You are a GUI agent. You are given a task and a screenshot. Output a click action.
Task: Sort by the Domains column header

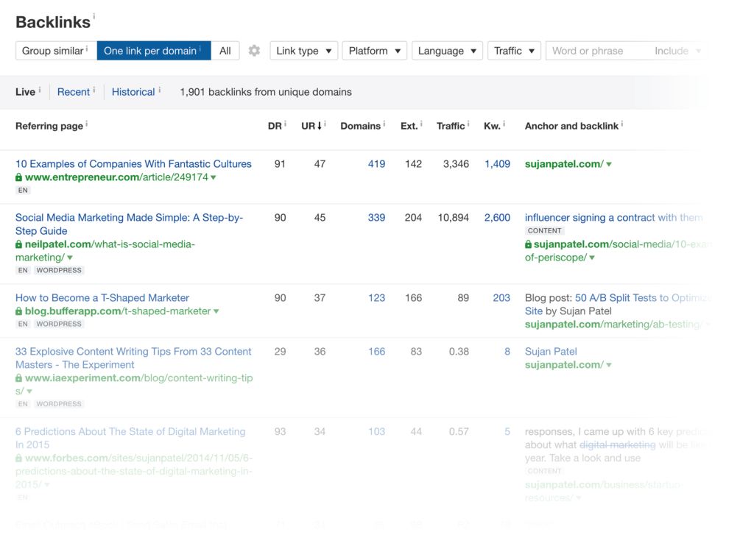coord(360,126)
